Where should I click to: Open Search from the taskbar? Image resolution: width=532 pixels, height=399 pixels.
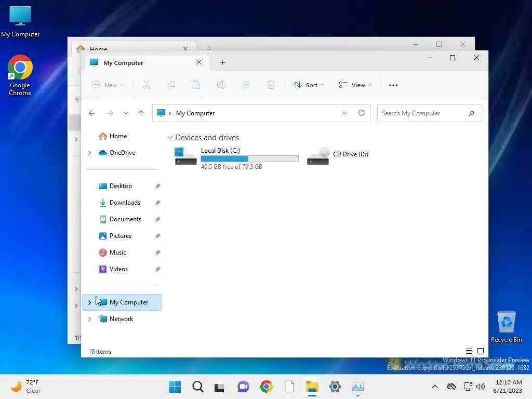[x=198, y=387]
